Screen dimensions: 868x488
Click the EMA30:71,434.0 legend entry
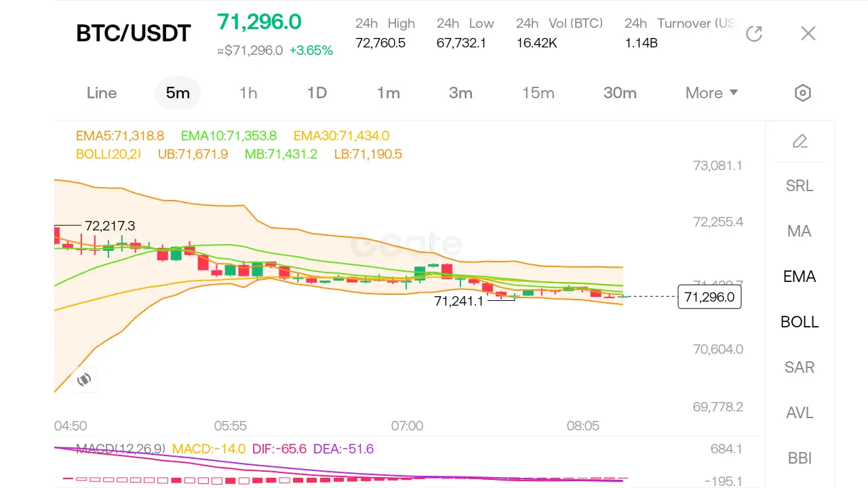tap(341, 136)
